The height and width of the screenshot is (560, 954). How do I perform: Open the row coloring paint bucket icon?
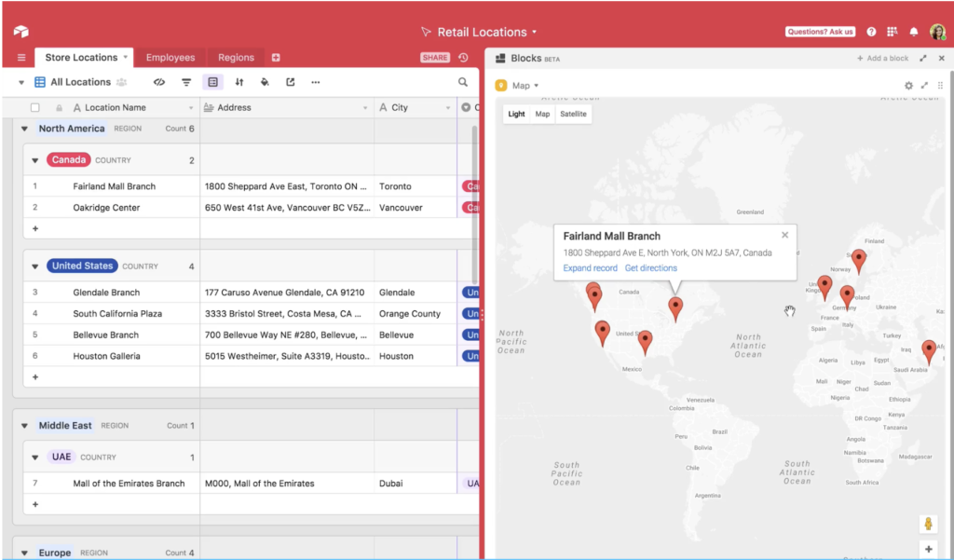pyautogui.click(x=265, y=82)
